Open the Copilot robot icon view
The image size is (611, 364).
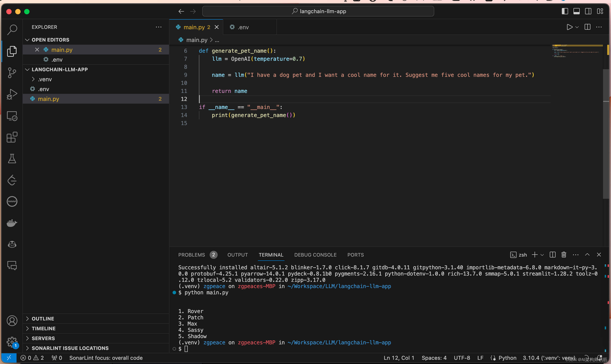(x=12, y=244)
